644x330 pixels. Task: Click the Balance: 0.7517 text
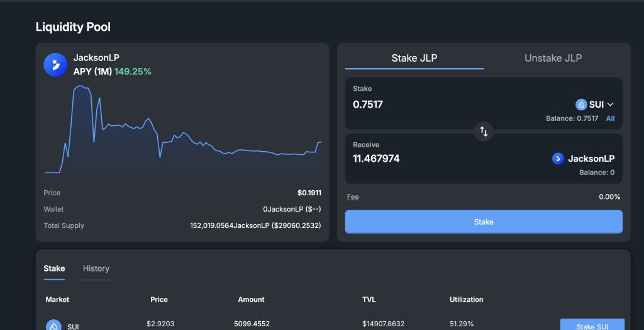572,118
